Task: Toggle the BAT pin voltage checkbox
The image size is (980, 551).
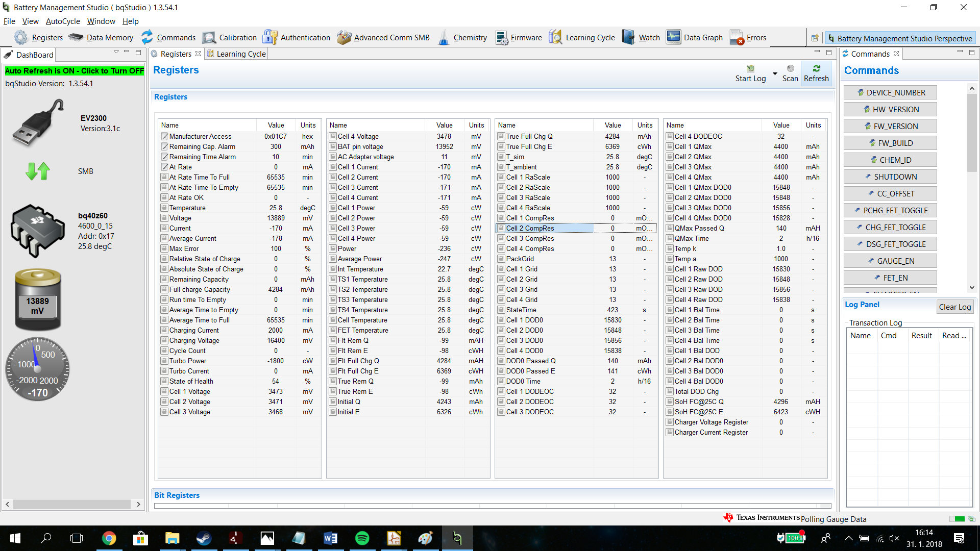Action: click(x=333, y=146)
